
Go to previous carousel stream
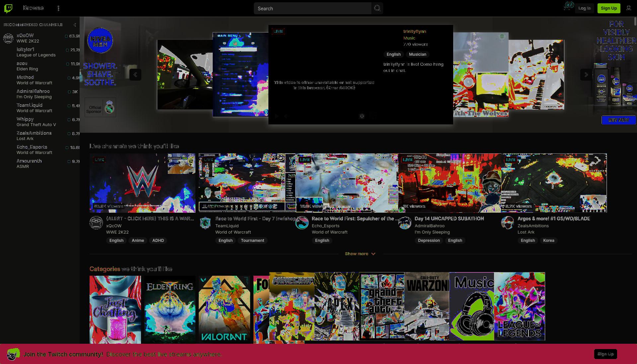(x=135, y=75)
